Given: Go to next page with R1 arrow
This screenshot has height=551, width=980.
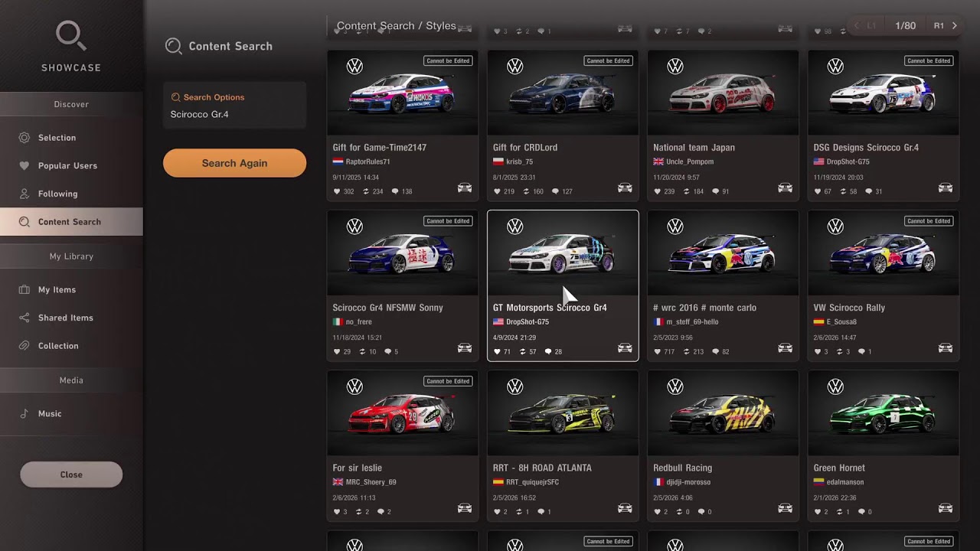Looking at the screenshot, I should click(954, 25).
